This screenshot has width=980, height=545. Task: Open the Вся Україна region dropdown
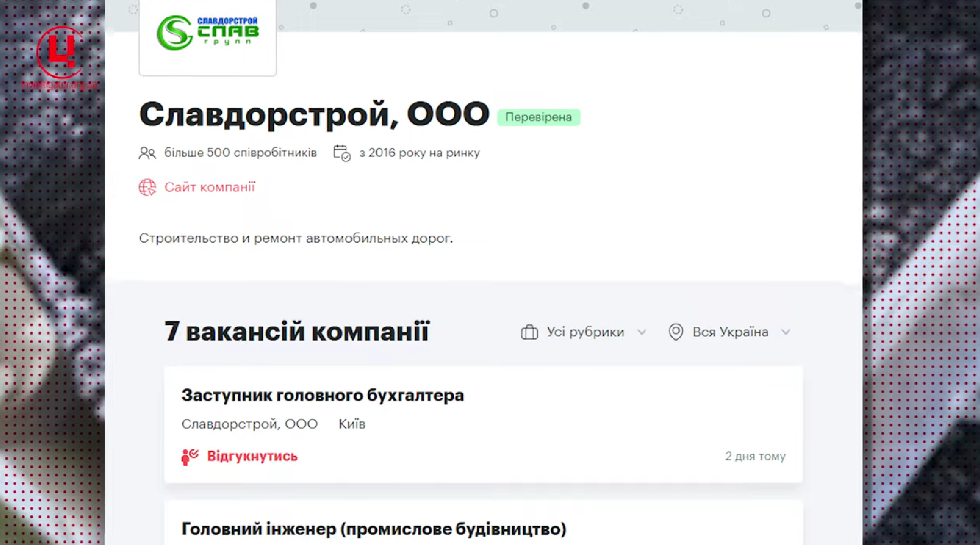(730, 332)
